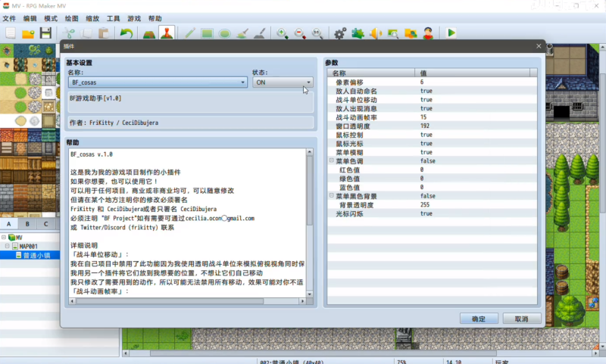Select the 鼠标控制 parameter row

click(x=432, y=135)
